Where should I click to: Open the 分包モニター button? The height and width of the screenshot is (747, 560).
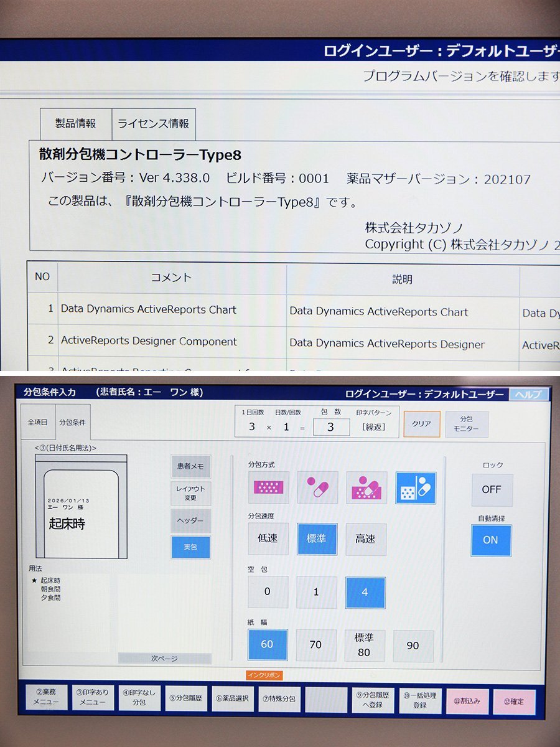(x=467, y=424)
